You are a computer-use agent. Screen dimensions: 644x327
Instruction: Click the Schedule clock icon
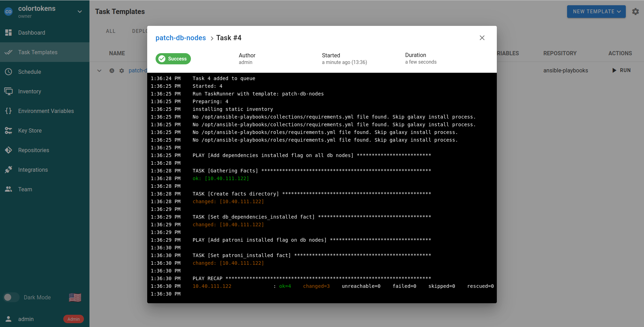(x=8, y=72)
